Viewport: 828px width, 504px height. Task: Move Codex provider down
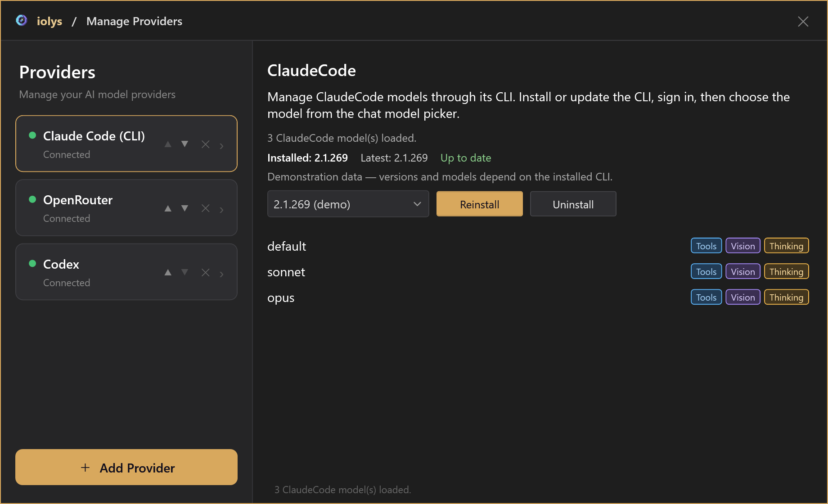click(184, 272)
